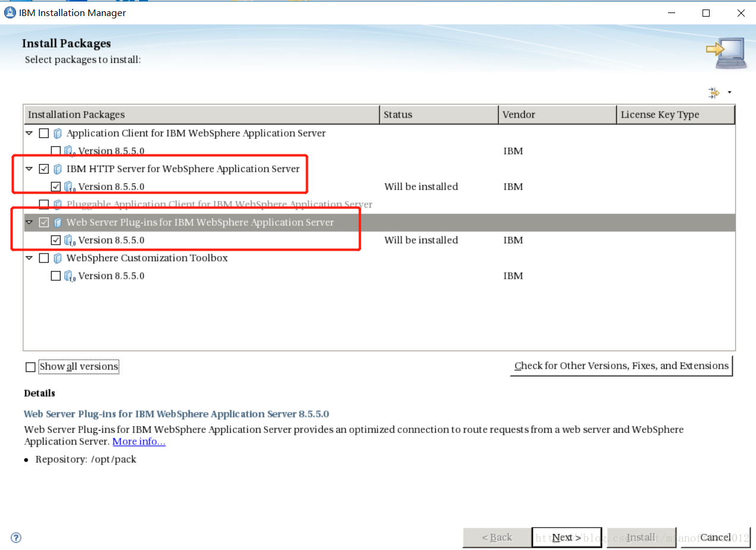Click Check for Other Versions, Fixes, and Extensions

point(621,366)
